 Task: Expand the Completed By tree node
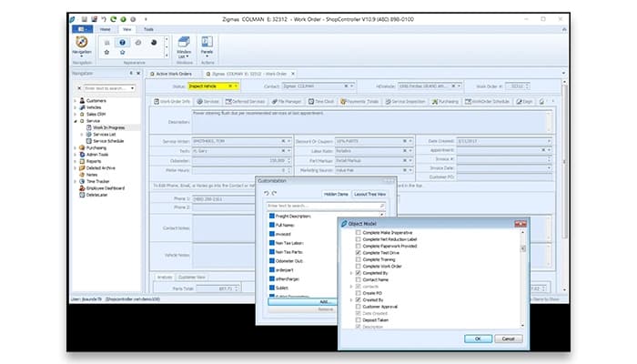[350, 272]
